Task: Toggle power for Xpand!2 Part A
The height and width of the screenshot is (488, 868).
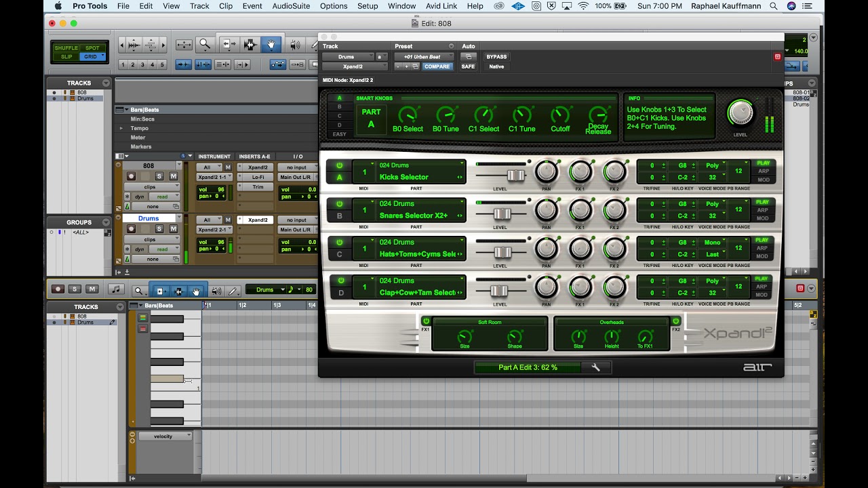Action: click(340, 165)
